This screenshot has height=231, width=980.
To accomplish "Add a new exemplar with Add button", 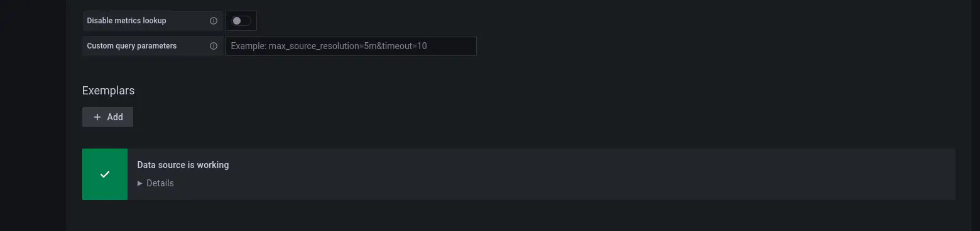I will tap(107, 117).
